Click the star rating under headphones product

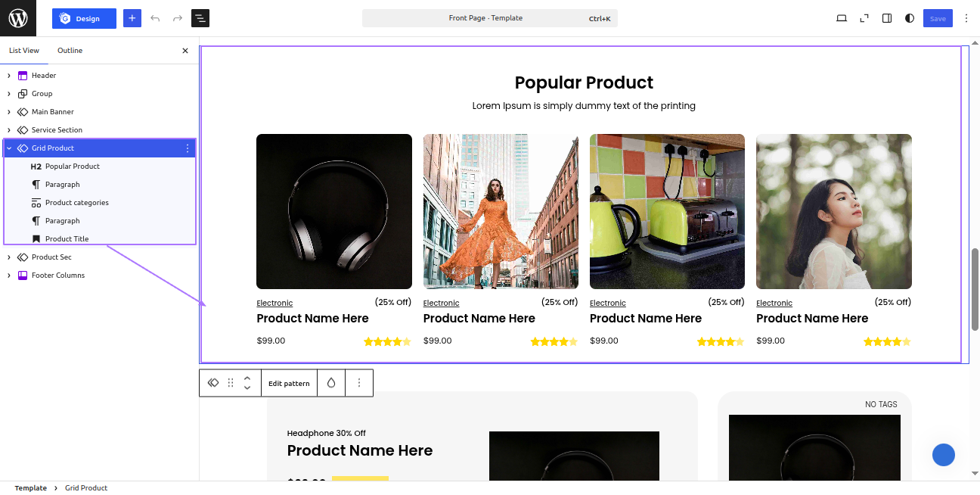click(387, 342)
